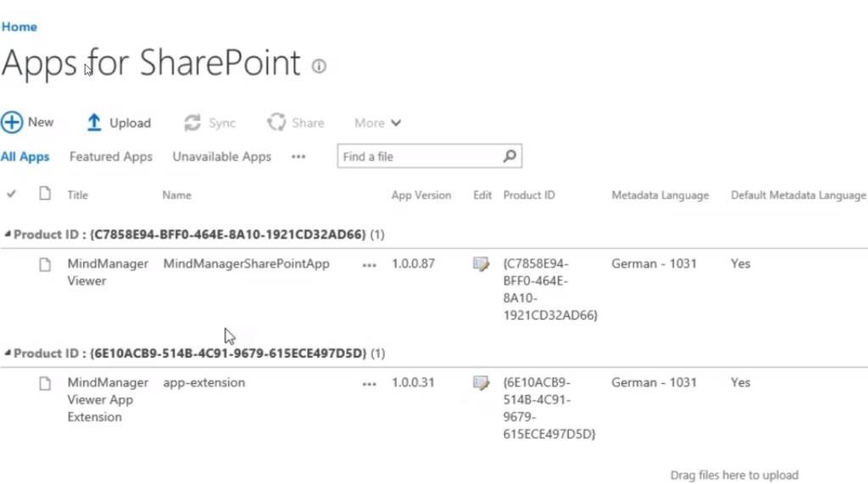Click Product ID cell starting 6E10ACB9
The width and height of the screenshot is (868, 484).
pyautogui.click(x=549, y=408)
